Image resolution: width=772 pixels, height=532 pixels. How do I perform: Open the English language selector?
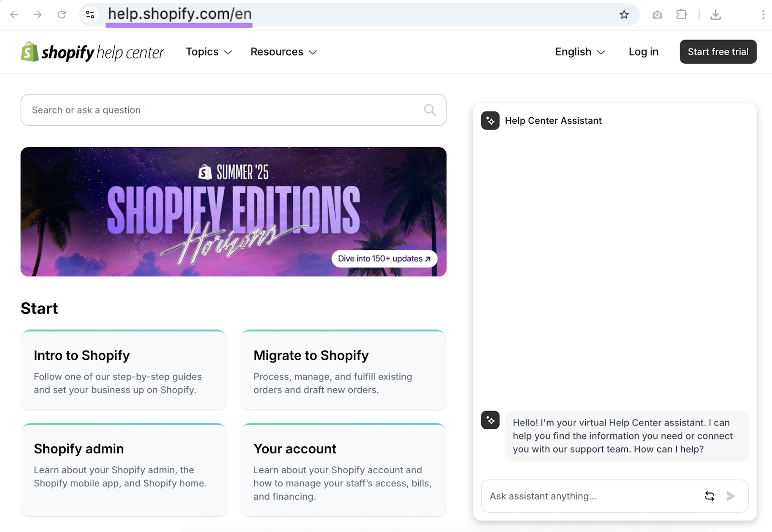pyautogui.click(x=579, y=52)
